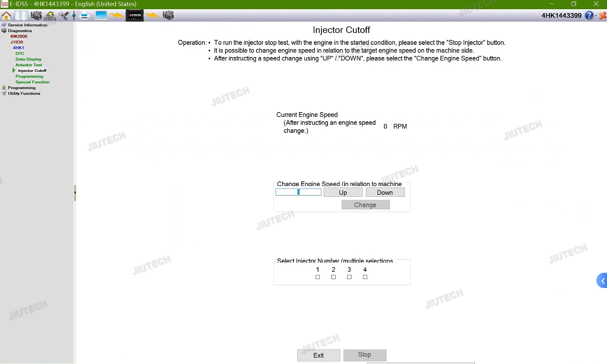Tick the checkbox for injector 1
Screen dimensions: 607x364
click(318, 277)
